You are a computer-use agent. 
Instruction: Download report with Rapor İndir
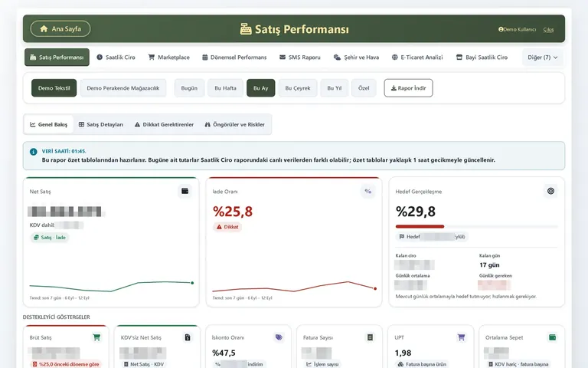408,88
